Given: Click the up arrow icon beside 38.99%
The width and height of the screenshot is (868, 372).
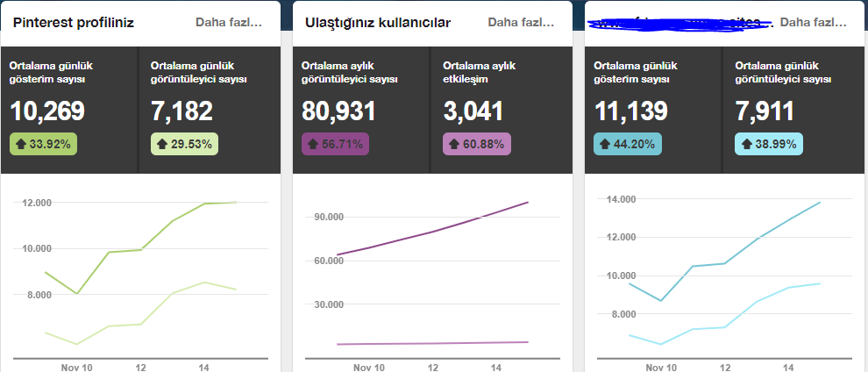Looking at the screenshot, I should (747, 145).
